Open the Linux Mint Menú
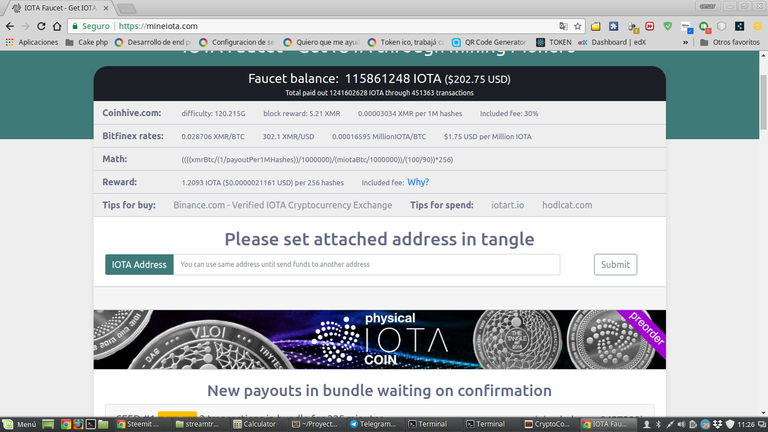 20,424
